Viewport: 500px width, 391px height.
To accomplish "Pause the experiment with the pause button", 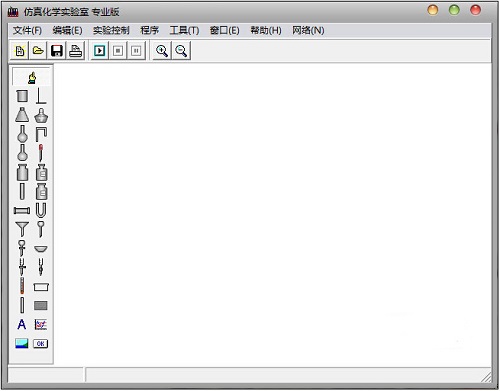I will coord(136,51).
